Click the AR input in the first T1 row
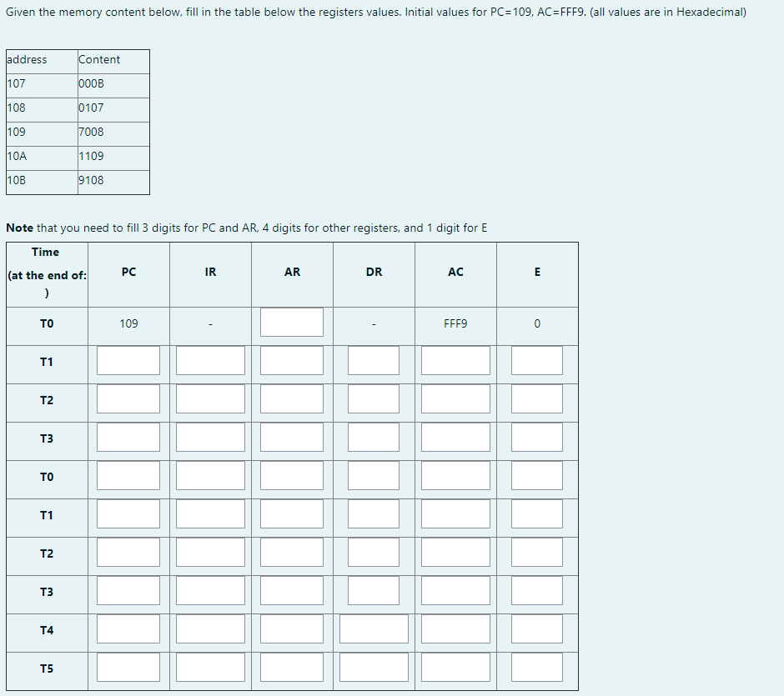The image size is (784, 696). [292, 360]
